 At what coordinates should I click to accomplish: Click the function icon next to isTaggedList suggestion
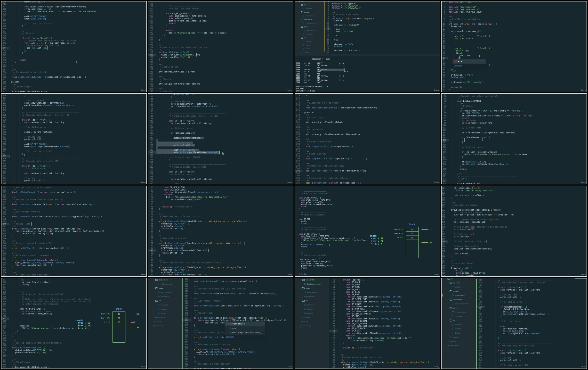[228, 324]
